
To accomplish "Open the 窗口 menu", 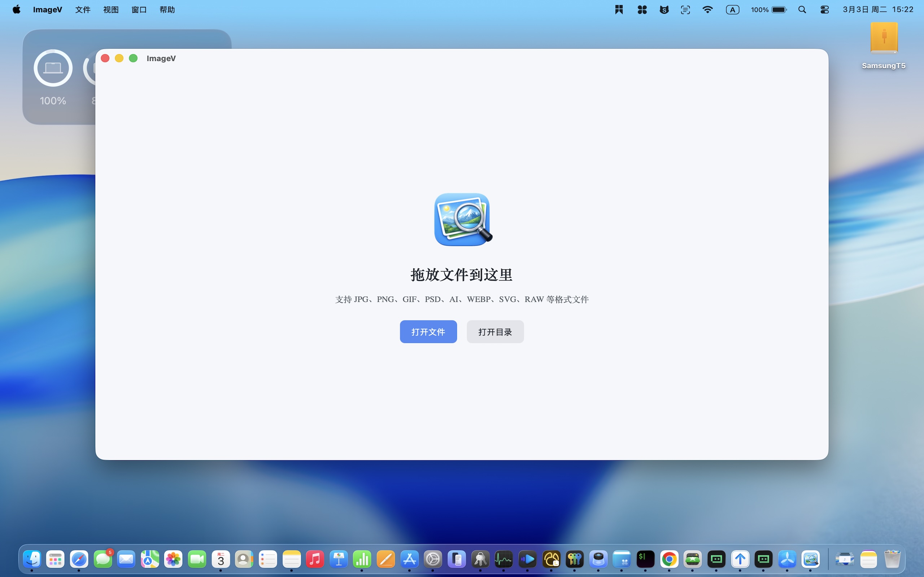I will point(139,9).
